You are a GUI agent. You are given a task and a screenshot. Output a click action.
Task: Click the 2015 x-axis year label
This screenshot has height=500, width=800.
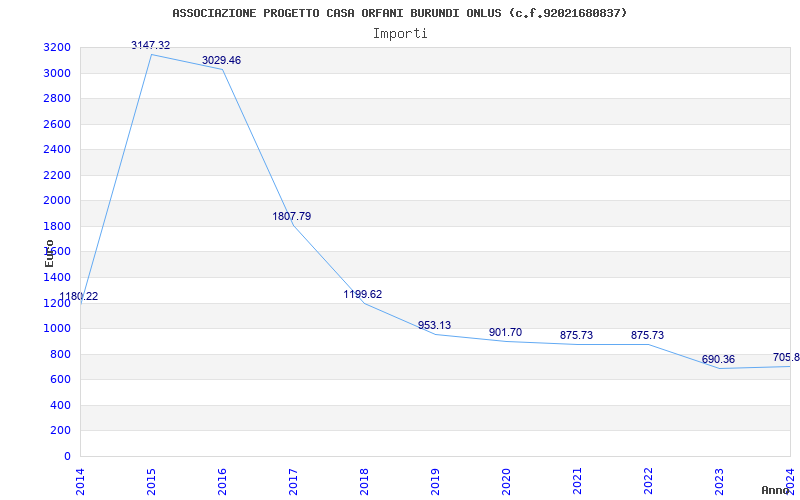point(151,482)
